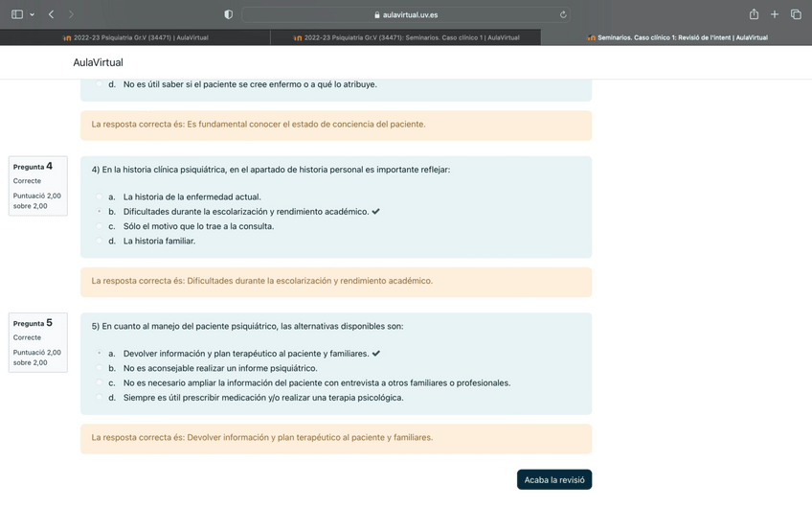The image size is (812, 508).
Task: Switch to Seminarios. Caso clínico 1 tab
Action: point(406,37)
